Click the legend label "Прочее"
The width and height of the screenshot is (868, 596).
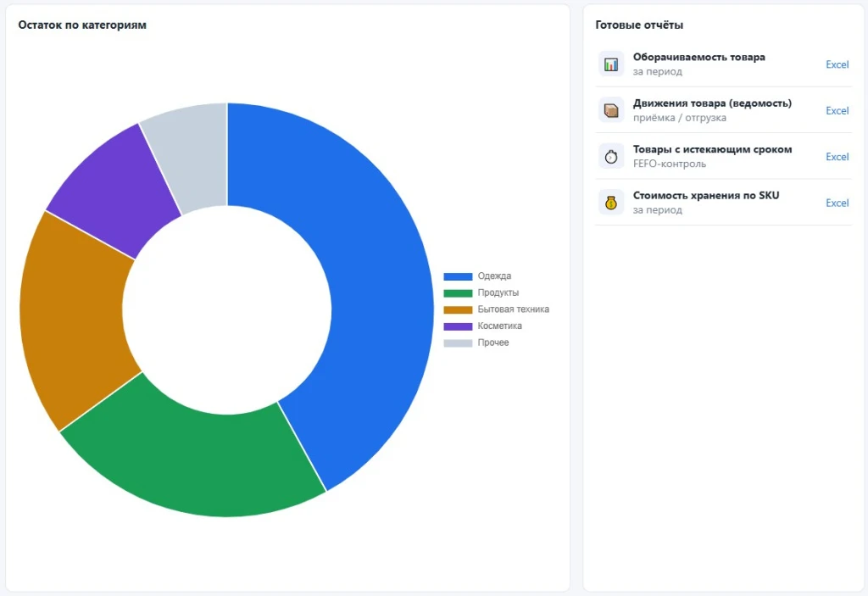493,343
